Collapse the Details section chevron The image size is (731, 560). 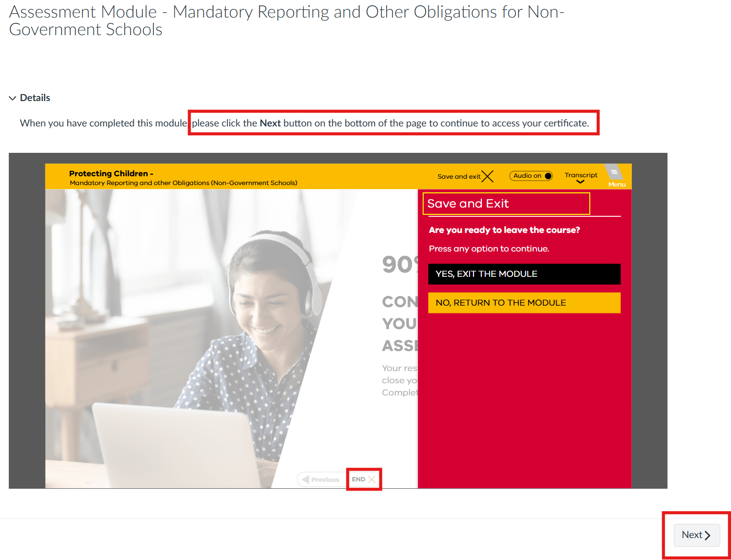13,98
